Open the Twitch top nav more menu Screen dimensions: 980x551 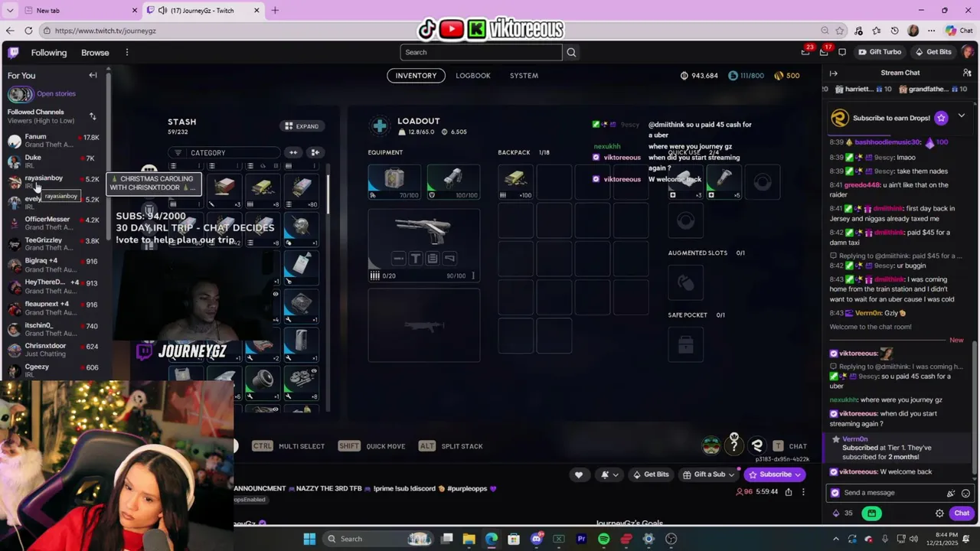coord(127,53)
